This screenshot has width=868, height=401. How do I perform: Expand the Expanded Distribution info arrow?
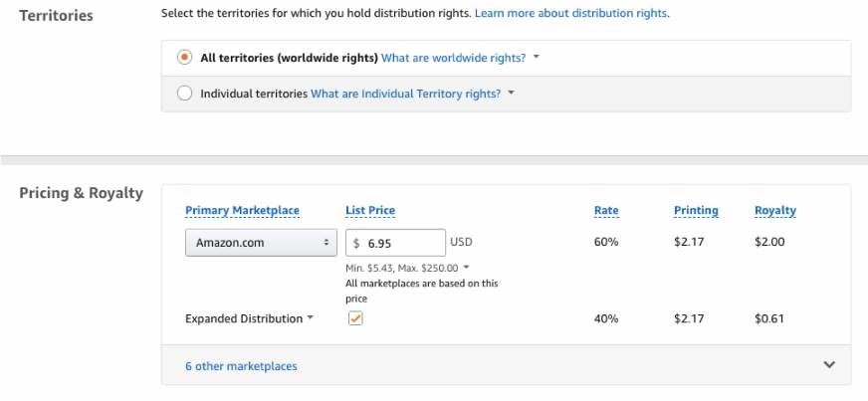pyautogui.click(x=311, y=318)
